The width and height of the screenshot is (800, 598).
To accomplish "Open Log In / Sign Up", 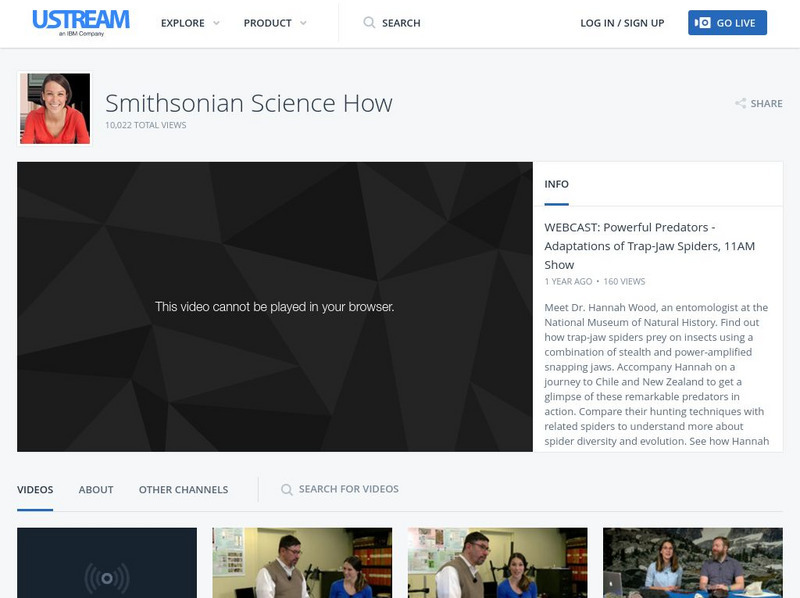I will click(622, 23).
